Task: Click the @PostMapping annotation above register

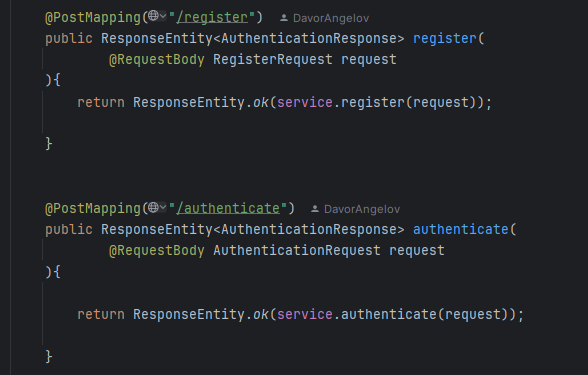Action: click(93, 18)
